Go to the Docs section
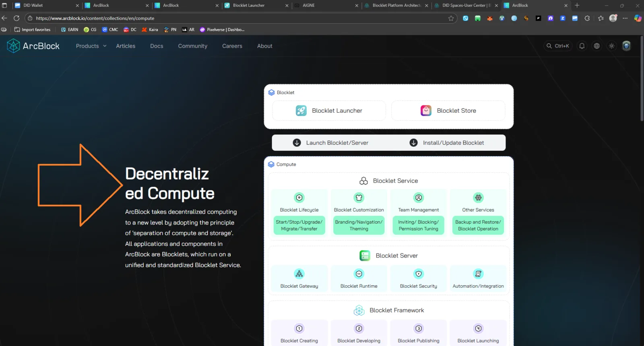The image size is (644, 346). tap(157, 46)
